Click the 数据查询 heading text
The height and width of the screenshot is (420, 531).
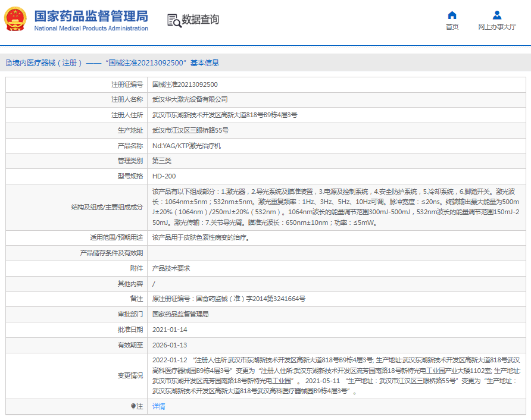tap(201, 20)
